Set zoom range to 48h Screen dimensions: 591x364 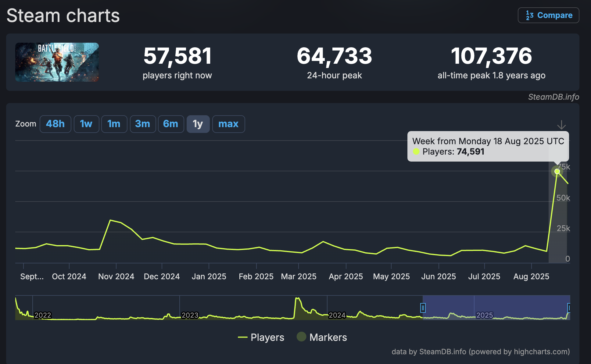(x=55, y=124)
